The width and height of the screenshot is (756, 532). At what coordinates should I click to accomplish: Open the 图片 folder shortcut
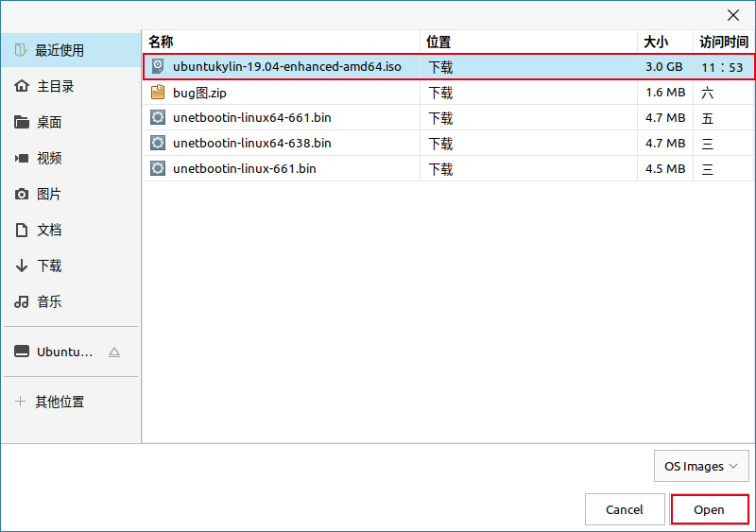click(72, 194)
